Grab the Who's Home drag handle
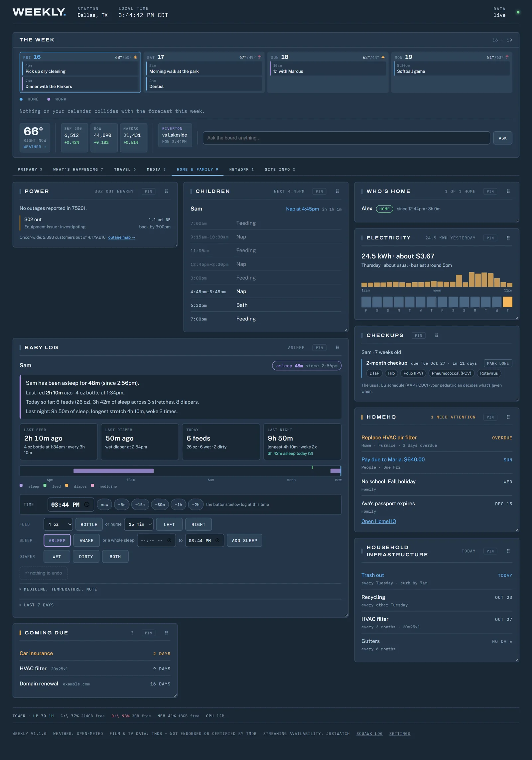This screenshot has width=532, height=760. pyautogui.click(x=508, y=191)
